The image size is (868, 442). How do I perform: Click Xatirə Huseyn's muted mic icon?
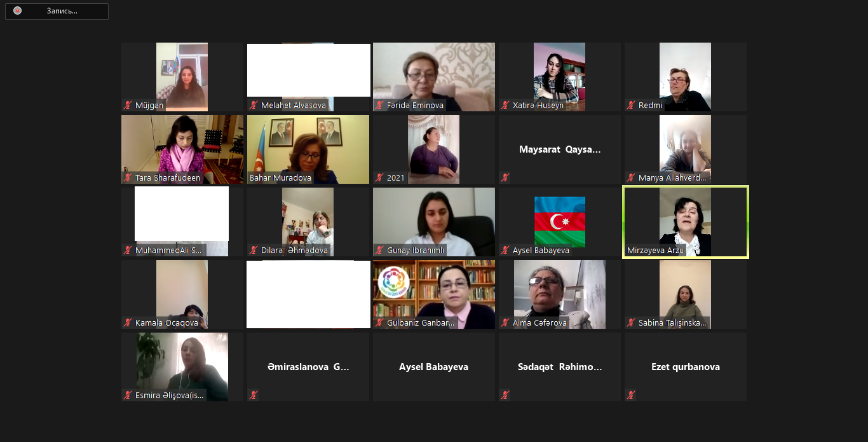(x=505, y=106)
